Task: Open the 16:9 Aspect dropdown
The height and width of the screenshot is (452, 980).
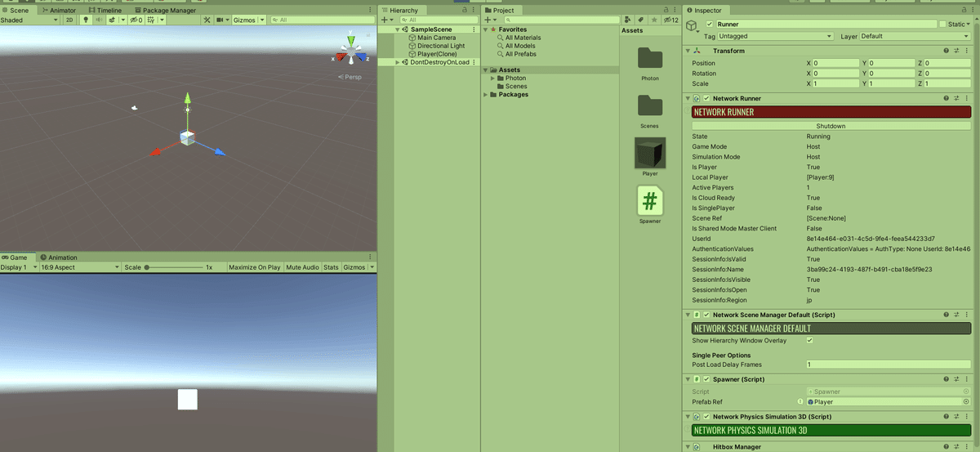Action: (x=79, y=267)
